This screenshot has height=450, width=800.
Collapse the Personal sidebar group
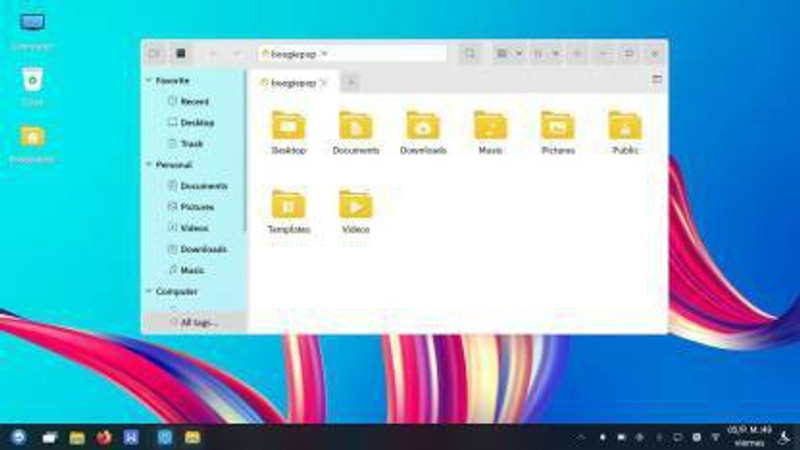pyautogui.click(x=149, y=164)
